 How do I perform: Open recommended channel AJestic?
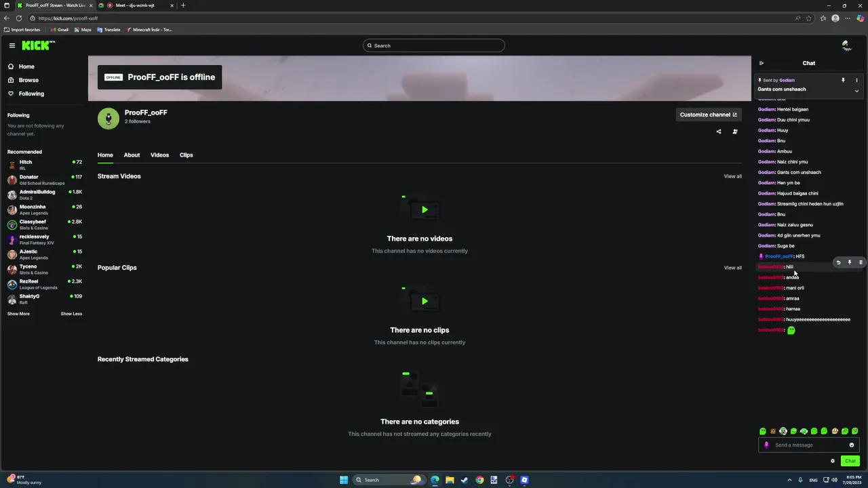point(44,254)
